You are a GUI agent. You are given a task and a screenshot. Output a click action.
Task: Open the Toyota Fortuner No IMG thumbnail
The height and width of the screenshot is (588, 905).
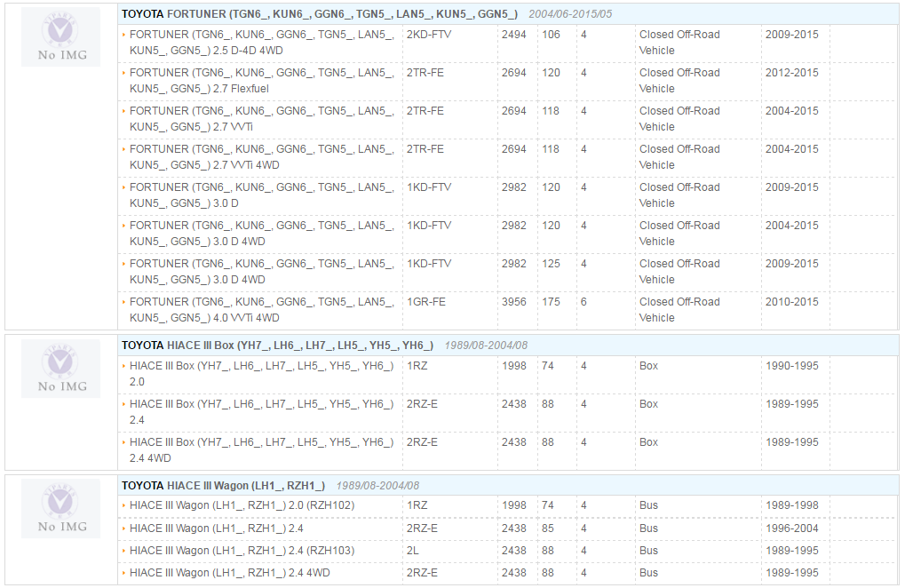tap(60, 36)
